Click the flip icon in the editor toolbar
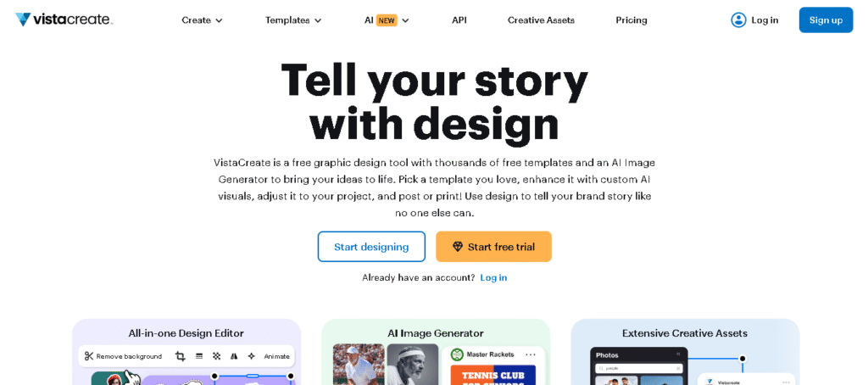Screen dimensions: 868x385 tap(234, 356)
